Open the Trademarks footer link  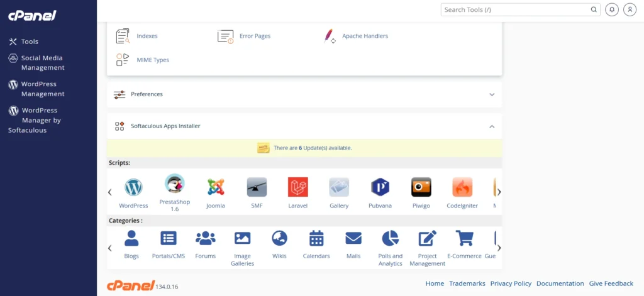click(x=467, y=283)
